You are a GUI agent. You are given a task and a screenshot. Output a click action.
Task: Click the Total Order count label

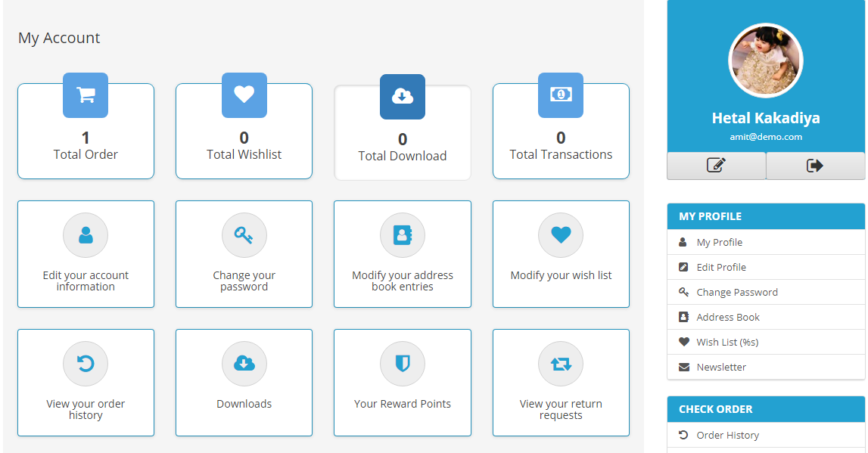pos(86,154)
